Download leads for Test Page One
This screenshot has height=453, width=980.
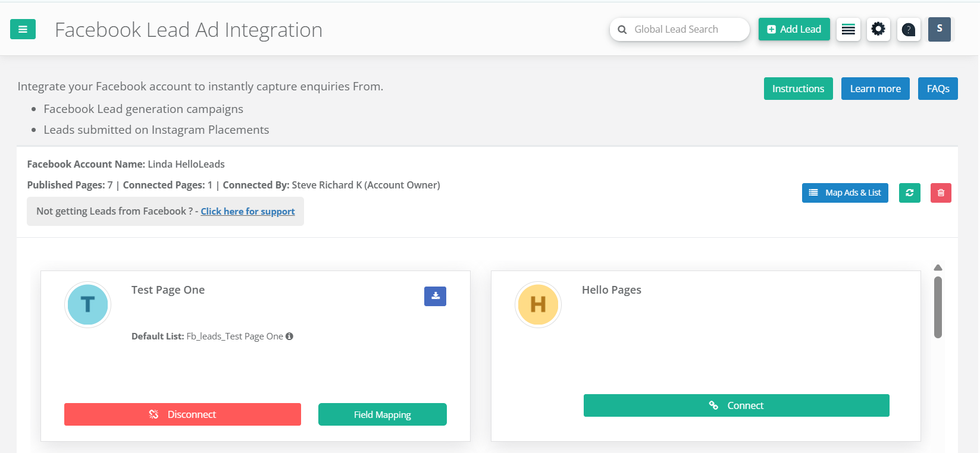435,296
